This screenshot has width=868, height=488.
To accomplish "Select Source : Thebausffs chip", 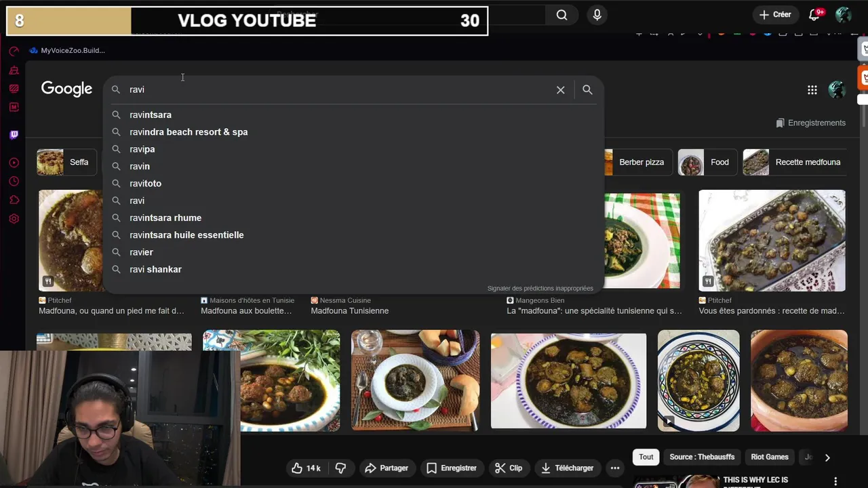I will [702, 457].
